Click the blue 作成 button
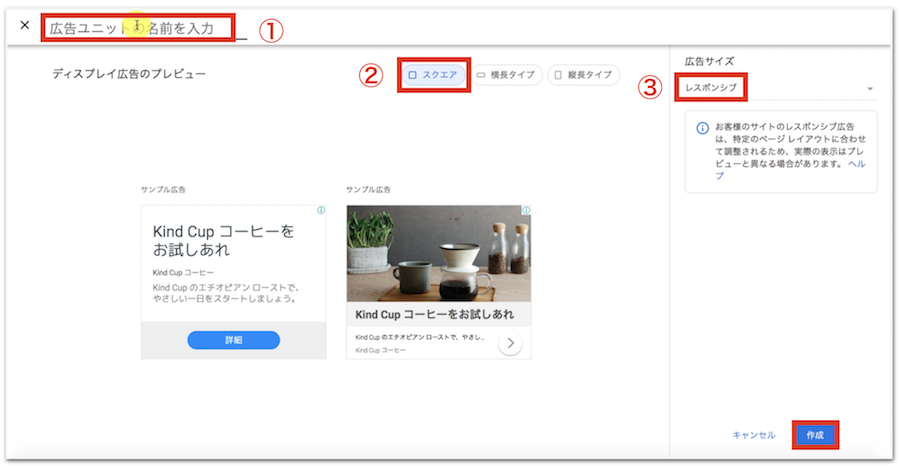Image resolution: width=900 pixels, height=467 pixels. click(815, 435)
